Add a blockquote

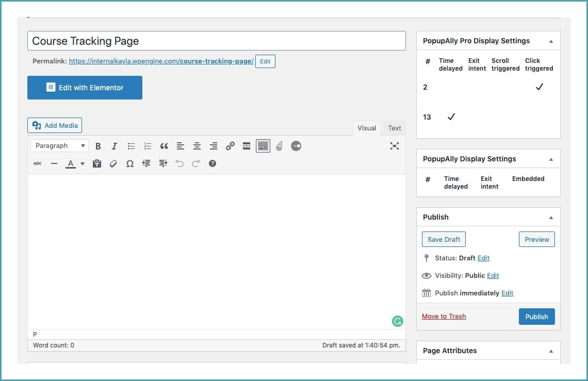(x=164, y=146)
